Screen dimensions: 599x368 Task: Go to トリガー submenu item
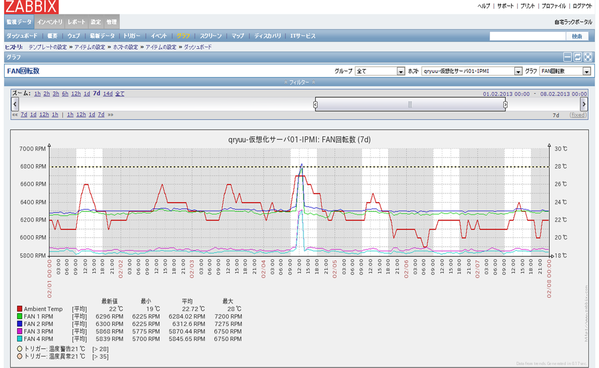[132, 36]
